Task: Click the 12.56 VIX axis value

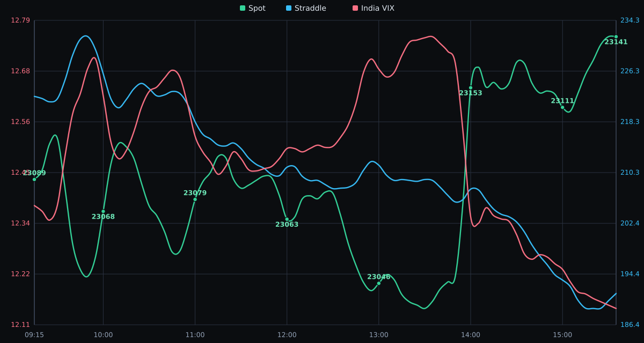Action: point(20,122)
